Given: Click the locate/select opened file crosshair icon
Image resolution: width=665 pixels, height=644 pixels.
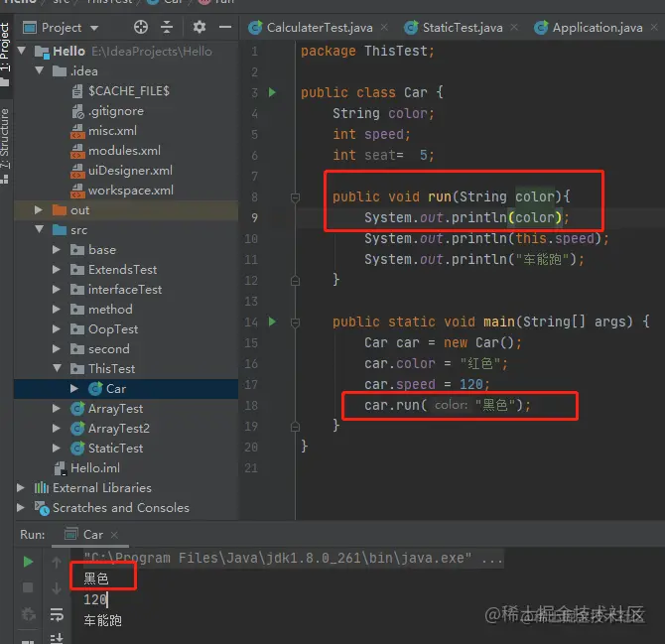Looking at the screenshot, I should (x=141, y=28).
